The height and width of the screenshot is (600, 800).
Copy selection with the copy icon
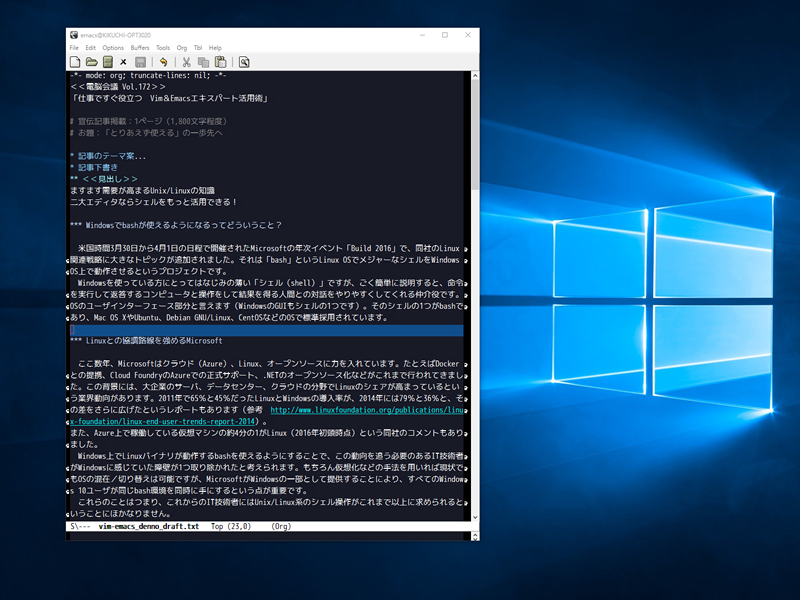tap(203, 62)
